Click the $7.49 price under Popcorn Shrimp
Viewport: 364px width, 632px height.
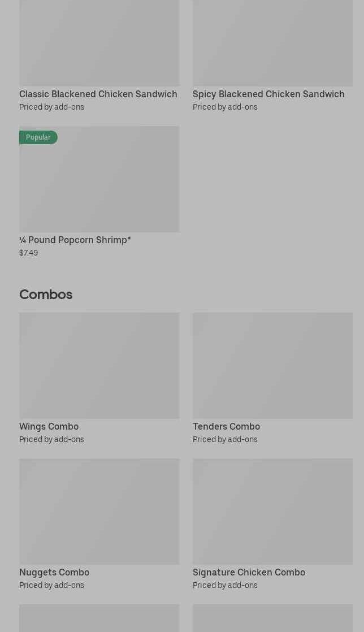click(29, 253)
